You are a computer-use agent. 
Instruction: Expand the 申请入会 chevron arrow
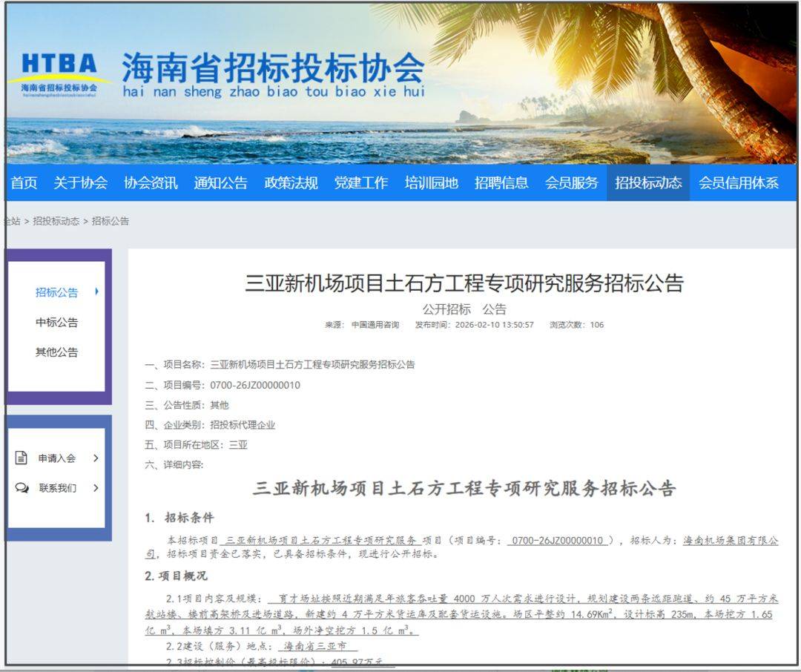coord(96,458)
